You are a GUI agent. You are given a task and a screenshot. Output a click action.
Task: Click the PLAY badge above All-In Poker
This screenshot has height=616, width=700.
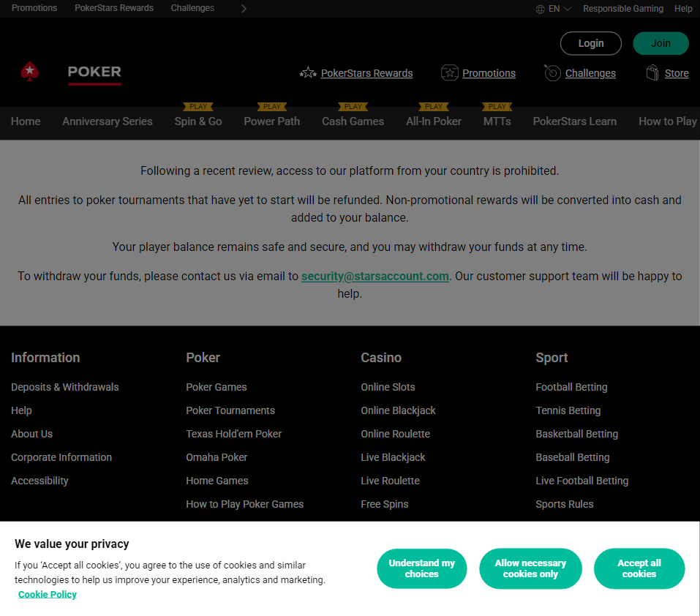coord(434,106)
